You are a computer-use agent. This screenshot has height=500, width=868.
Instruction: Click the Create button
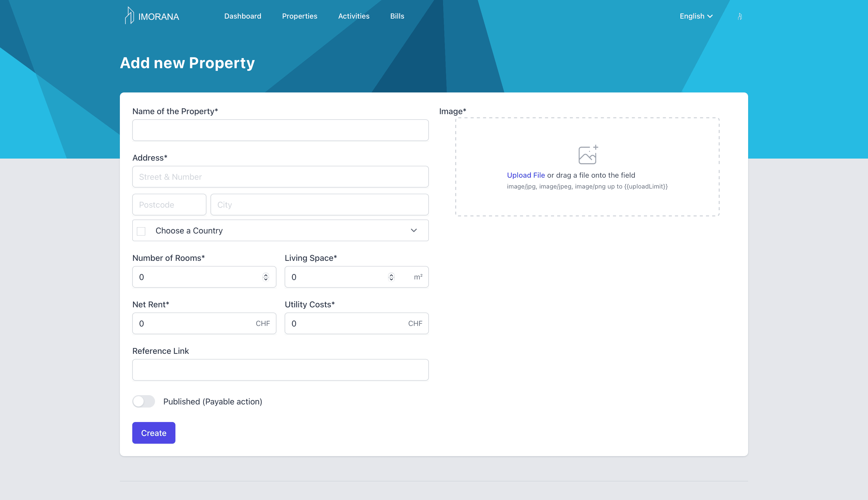(x=153, y=433)
